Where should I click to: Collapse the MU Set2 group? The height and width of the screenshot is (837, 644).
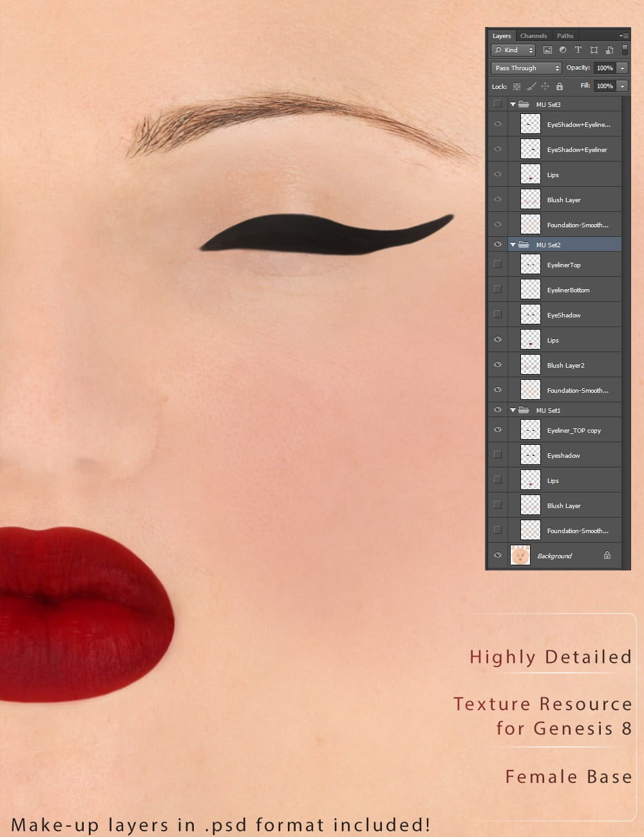pos(513,245)
